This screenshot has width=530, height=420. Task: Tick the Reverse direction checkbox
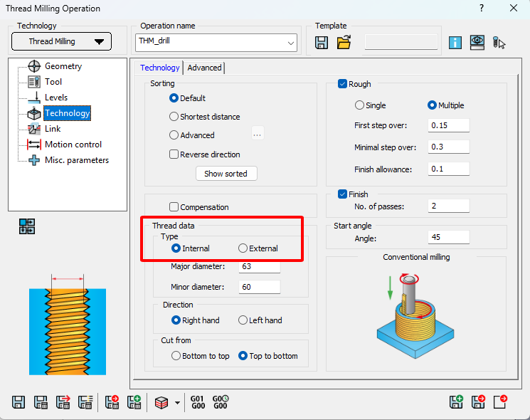pyautogui.click(x=174, y=154)
